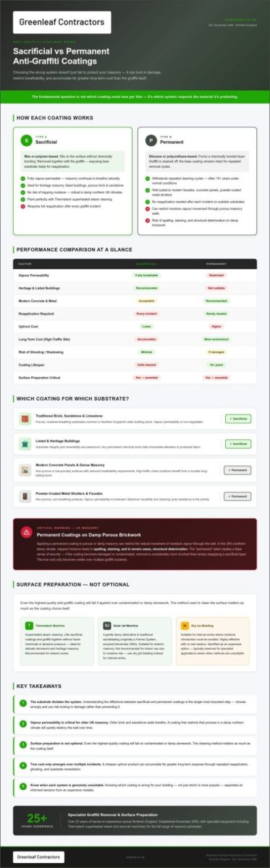This screenshot has width=270, height=868.
Task: Click the green Sacrificial 'S' circle icon
Action: pyautogui.click(x=26, y=140)
